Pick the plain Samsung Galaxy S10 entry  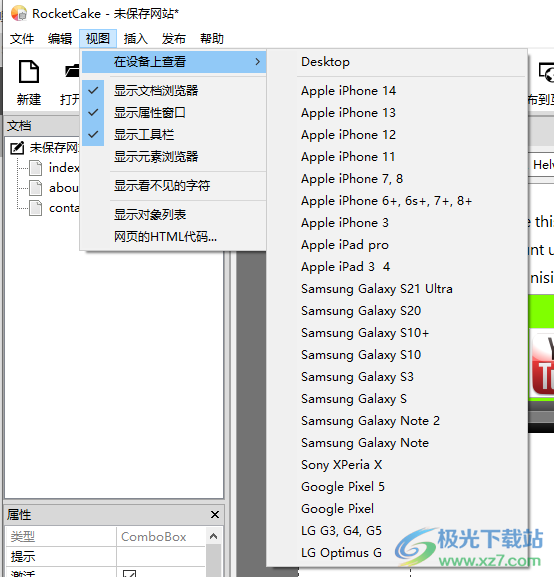(x=397, y=355)
